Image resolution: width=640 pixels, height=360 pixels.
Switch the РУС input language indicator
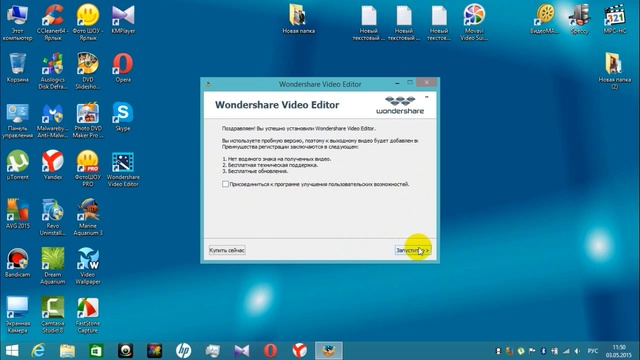point(593,351)
